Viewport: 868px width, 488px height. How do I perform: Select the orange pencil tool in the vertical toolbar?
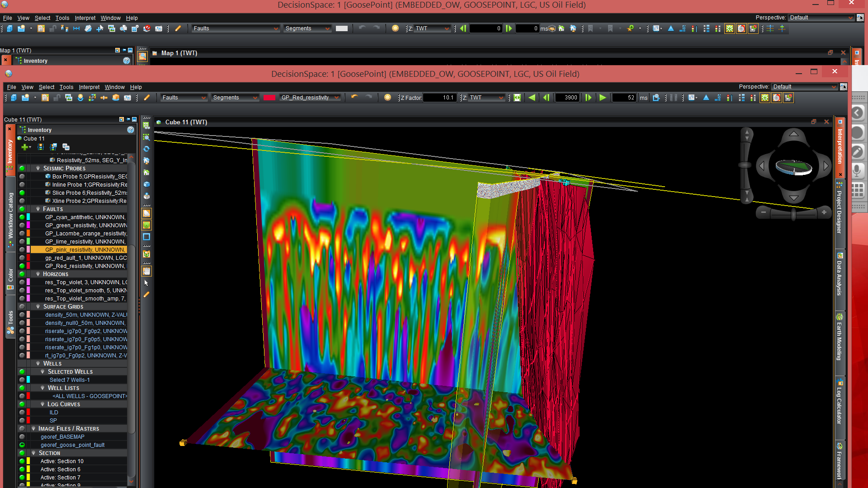(x=146, y=295)
